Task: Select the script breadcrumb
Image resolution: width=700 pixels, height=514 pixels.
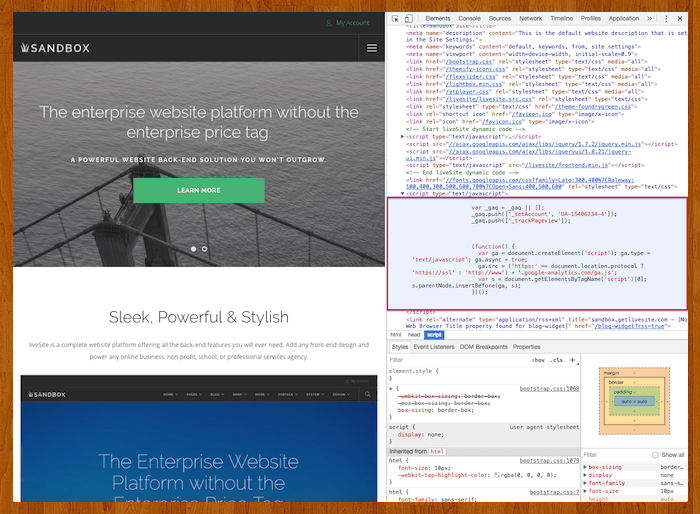Action: 434,335
